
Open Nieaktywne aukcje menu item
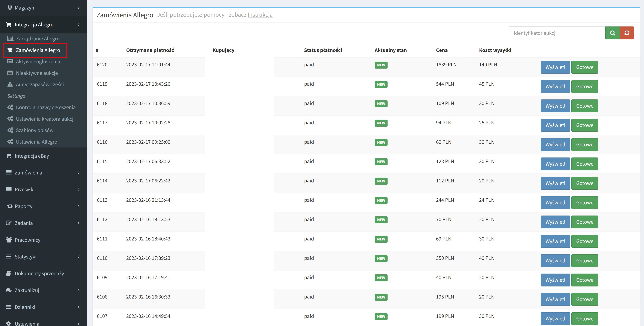(x=37, y=73)
